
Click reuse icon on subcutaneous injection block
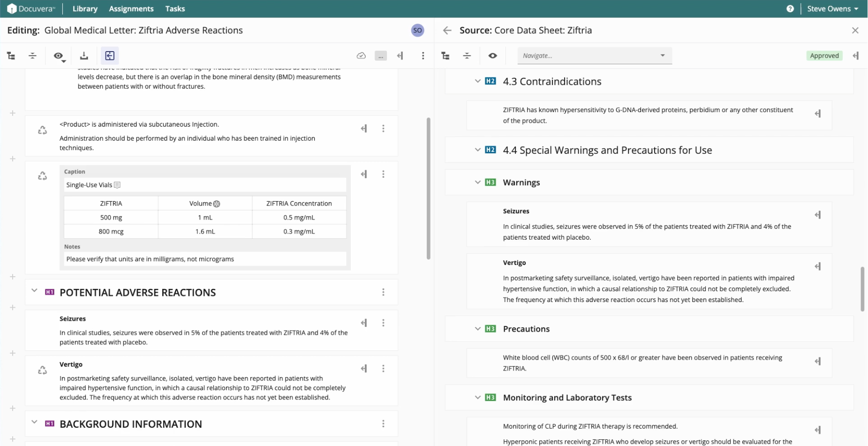[42, 130]
